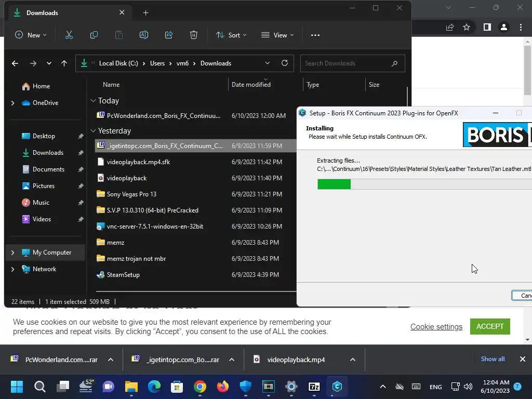Close the Chrome downloads bar
532x399 pixels.
pos(523,359)
